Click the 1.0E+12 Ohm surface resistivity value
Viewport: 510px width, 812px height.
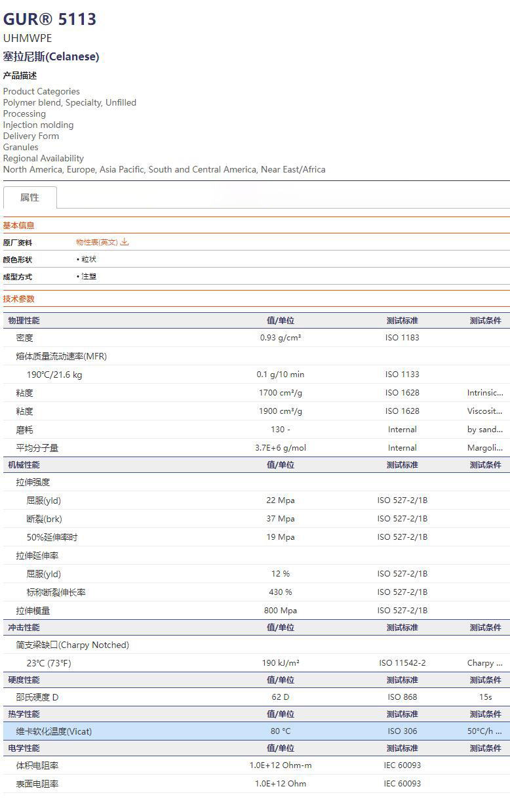point(281,784)
